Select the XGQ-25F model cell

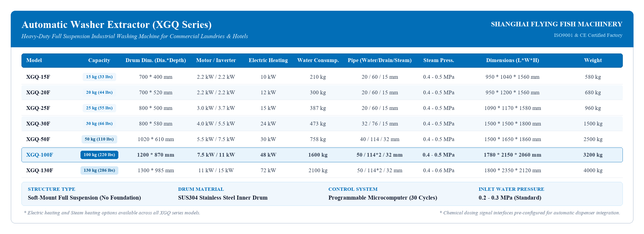click(x=38, y=108)
